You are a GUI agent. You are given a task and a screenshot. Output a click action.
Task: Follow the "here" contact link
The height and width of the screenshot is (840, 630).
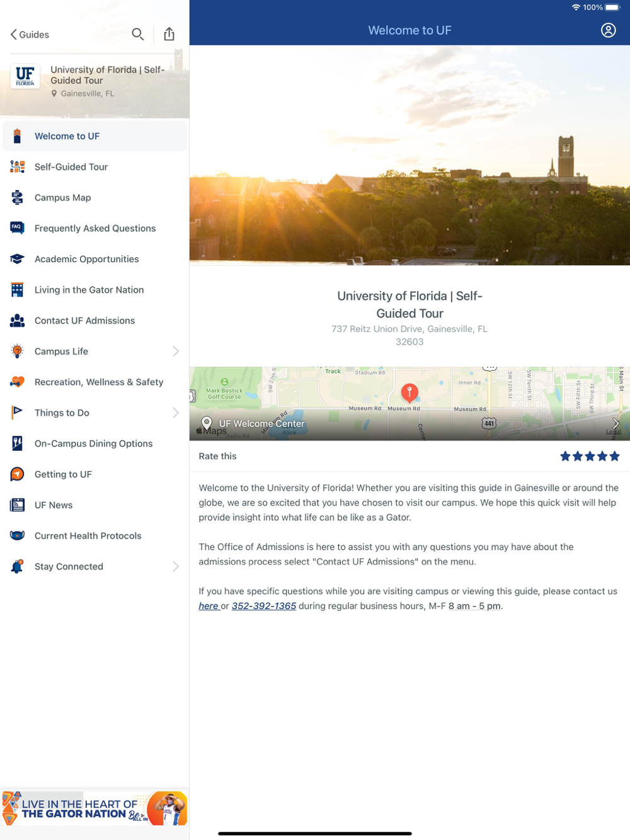click(209, 606)
